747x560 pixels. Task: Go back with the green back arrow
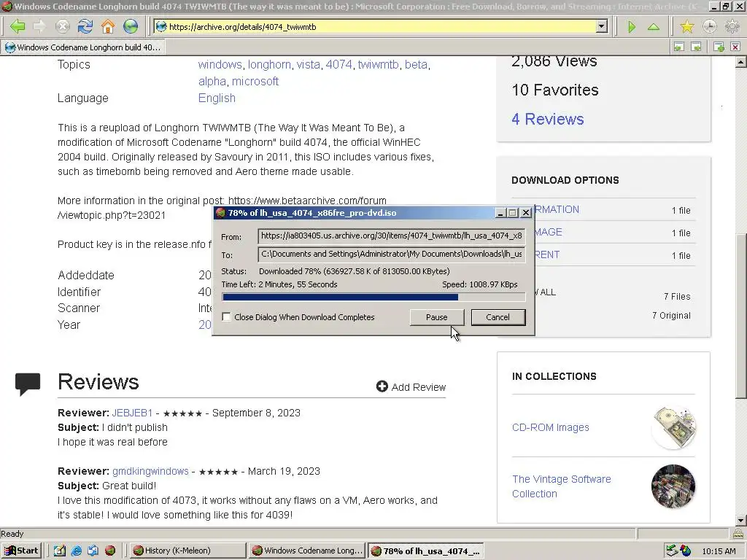point(18,27)
